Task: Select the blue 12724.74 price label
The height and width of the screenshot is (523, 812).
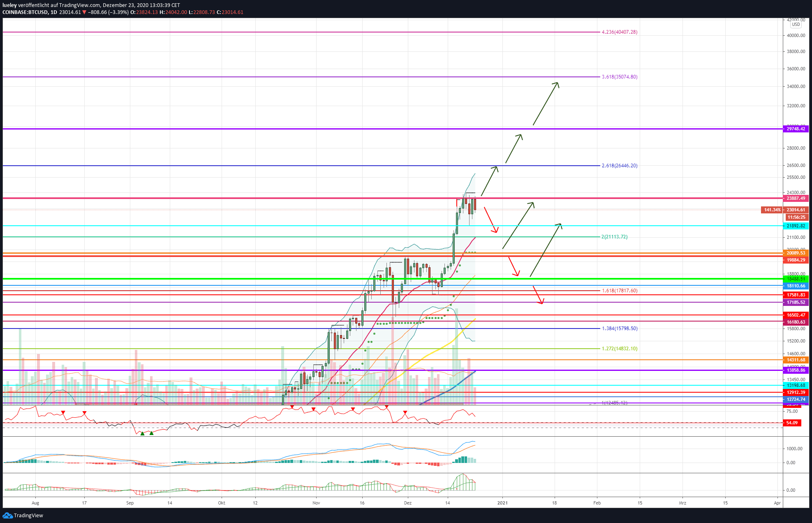Action: point(796,399)
